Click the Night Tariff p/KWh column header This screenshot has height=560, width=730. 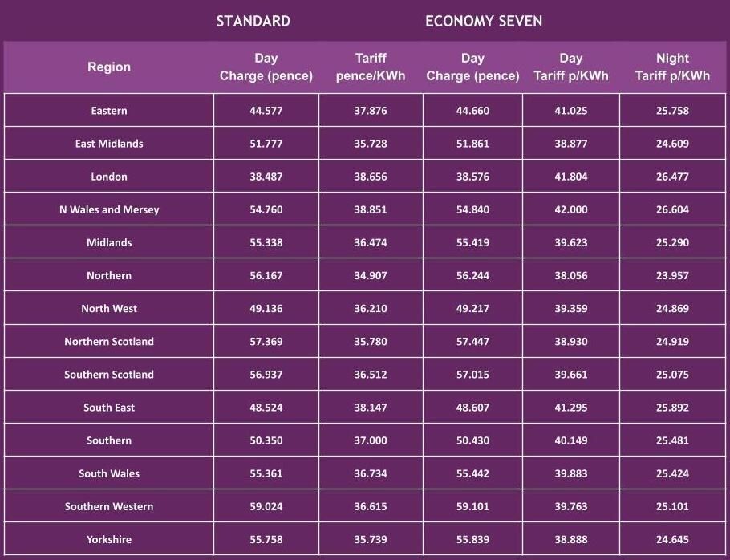tap(672, 67)
